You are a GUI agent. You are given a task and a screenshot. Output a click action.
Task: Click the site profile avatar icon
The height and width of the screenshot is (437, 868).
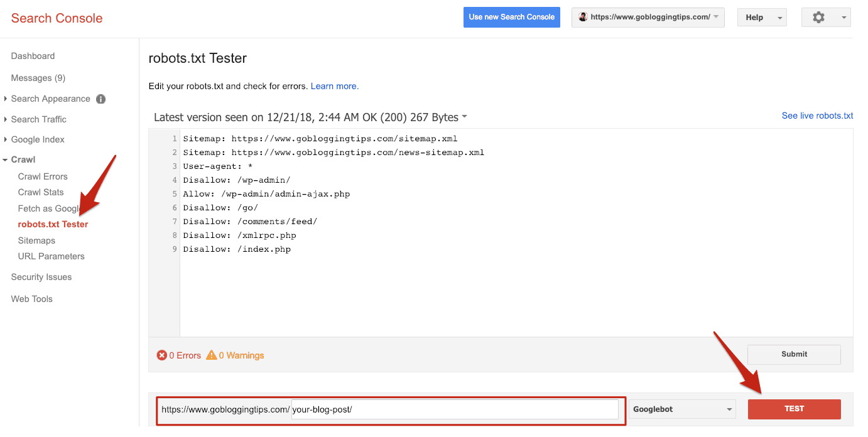coord(583,17)
